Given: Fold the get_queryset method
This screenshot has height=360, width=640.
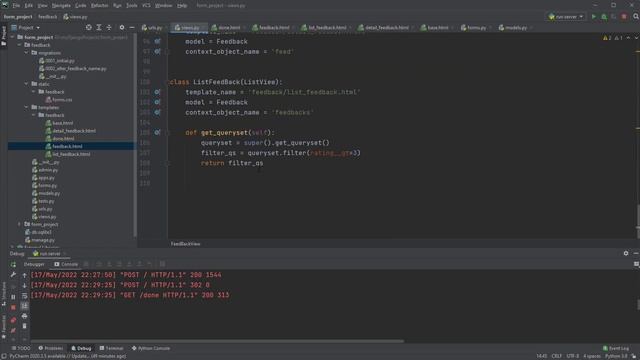Looking at the screenshot, I should tap(167, 133).
